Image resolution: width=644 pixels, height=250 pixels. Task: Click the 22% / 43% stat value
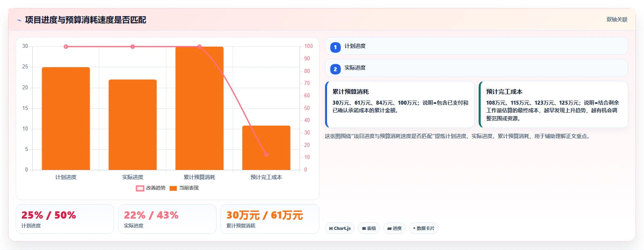click(151, 215)
